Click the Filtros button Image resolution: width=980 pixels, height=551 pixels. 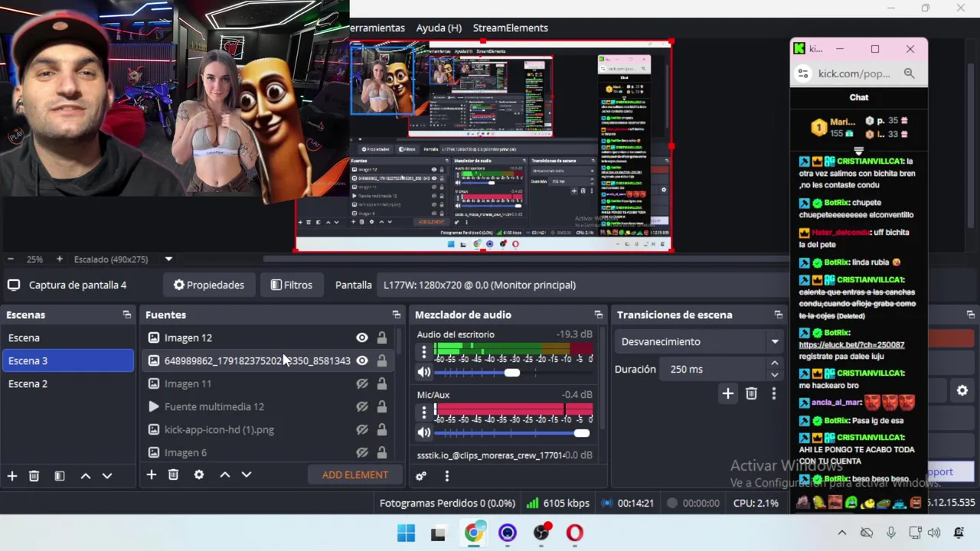click(292, 285)
